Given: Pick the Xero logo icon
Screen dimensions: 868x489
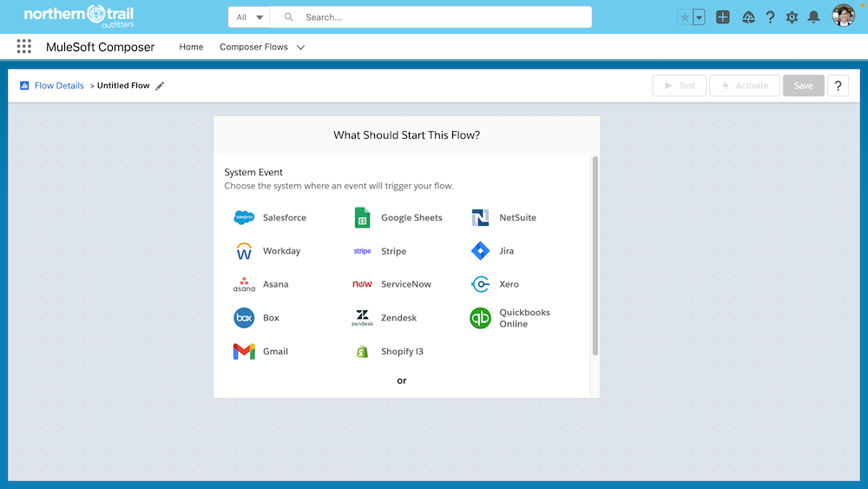Looking at the screenshot, I should 480,284.
